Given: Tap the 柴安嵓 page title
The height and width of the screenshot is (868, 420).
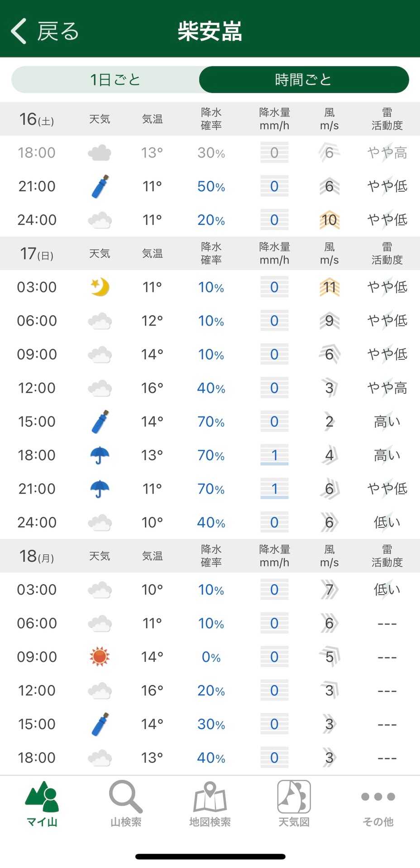Looking at the screenshot, I should [210, 31].
